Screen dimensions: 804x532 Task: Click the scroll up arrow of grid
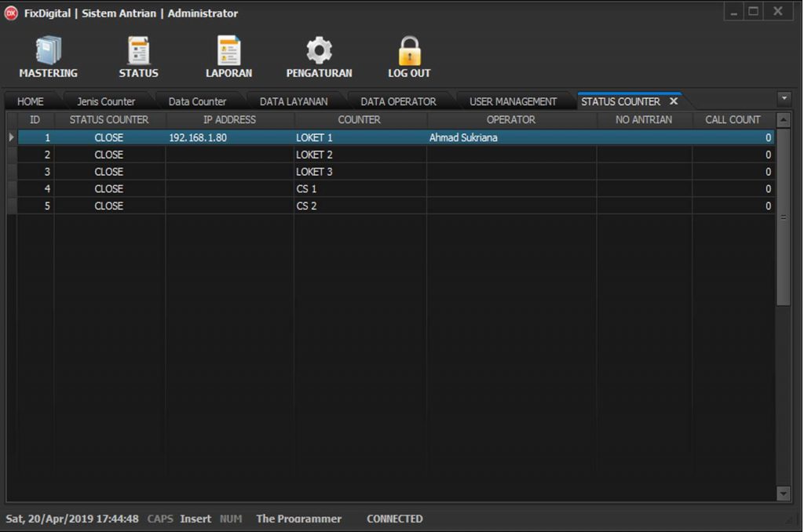[783, 120]
